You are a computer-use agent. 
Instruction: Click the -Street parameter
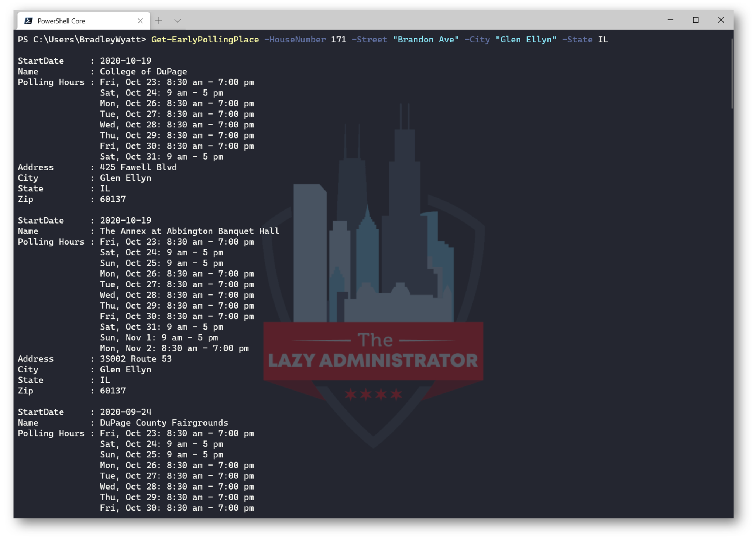tap(369, 40)
